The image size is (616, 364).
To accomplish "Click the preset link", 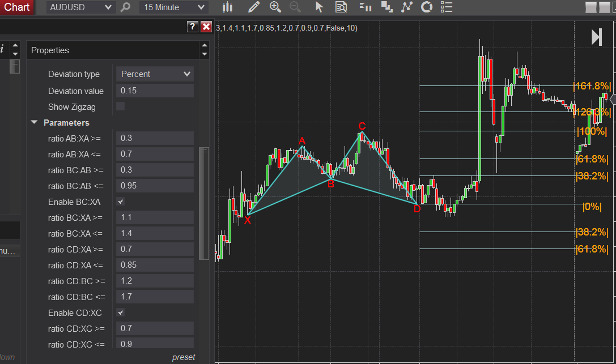I will pyautogui.click(x=184, y=357).
